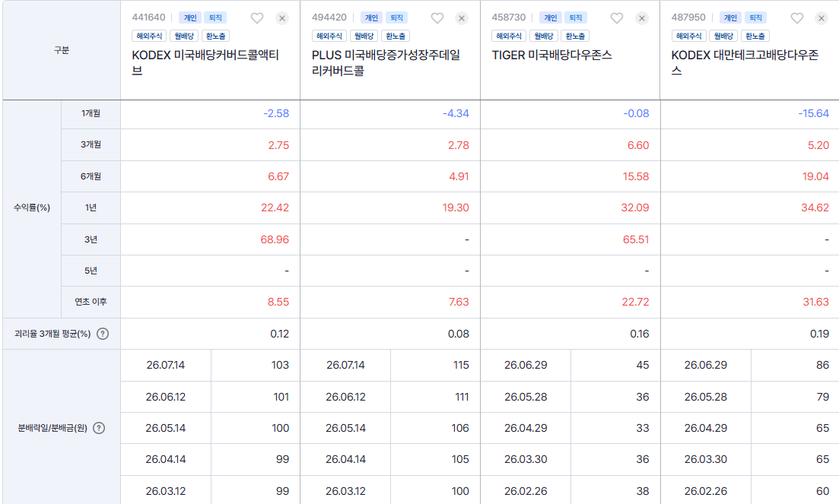Remove KODEX 대만테크고배당다우존스 from the comparison
The height and width of the screenshot is (504, 839).
click(x=822, y=18)
